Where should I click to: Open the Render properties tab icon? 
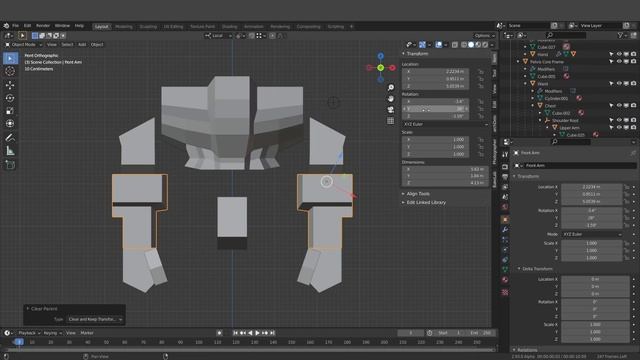tap(505, 167)
